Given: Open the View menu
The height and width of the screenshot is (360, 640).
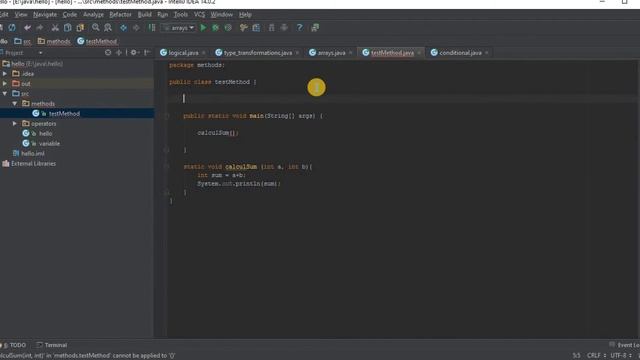Looking at the screenshot, I should point(20,15).
